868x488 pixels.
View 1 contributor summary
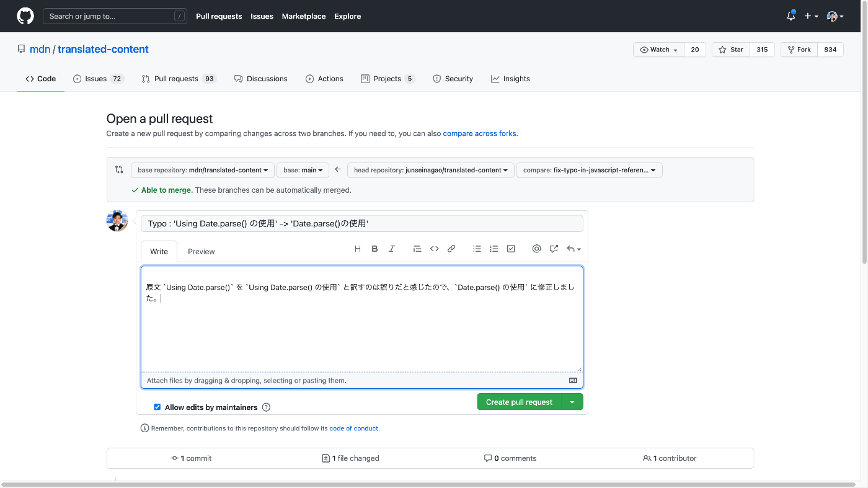click(670, 458)
